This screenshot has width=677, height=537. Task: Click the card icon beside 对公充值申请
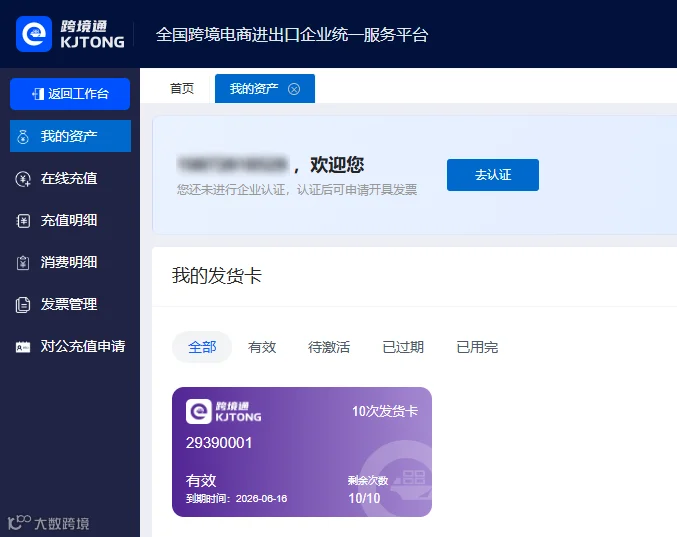[23, 347]
